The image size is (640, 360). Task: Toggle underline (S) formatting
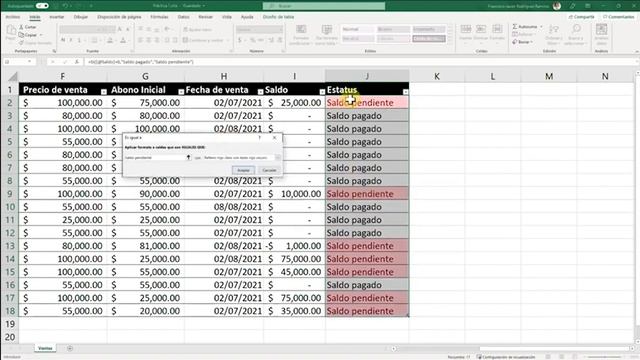tap(79, 40)
